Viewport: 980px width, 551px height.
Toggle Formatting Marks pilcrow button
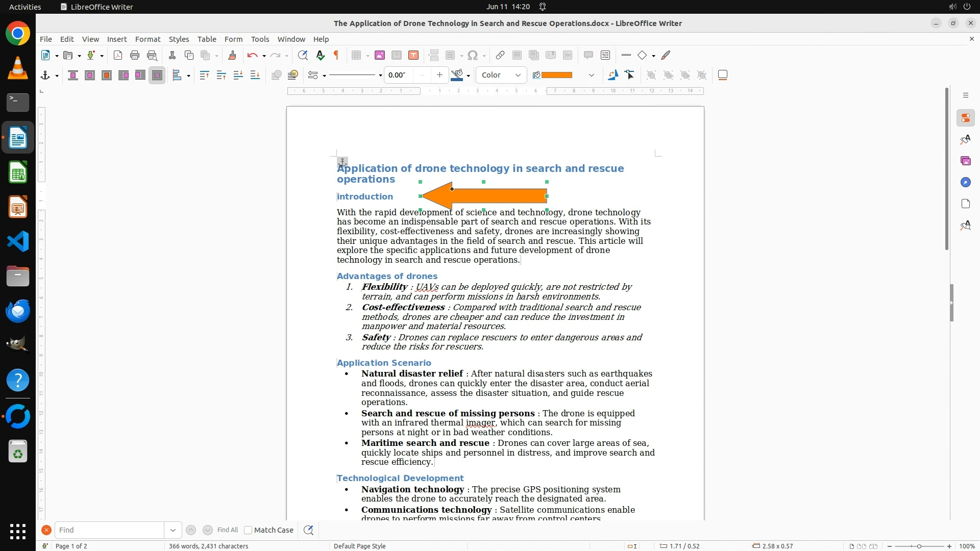coord(336,56)
